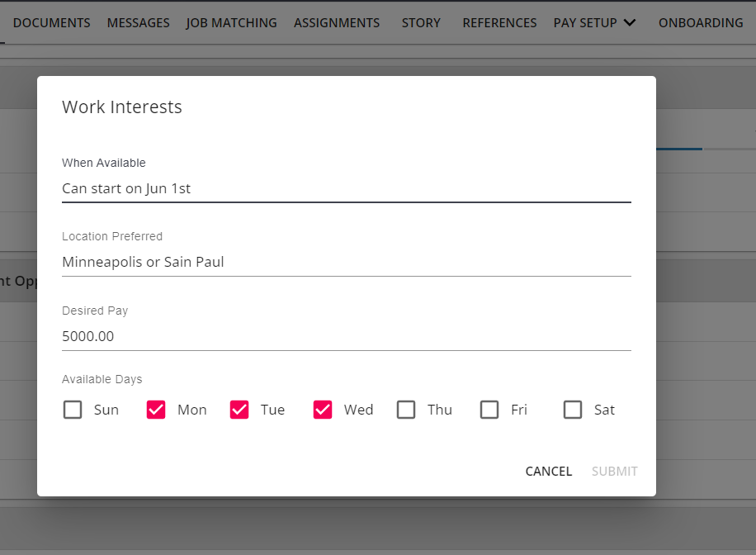Submit the Work Interests form
The width and height of the screenshot is (756, 555).
pyautogui.click(x=615, y=471)
